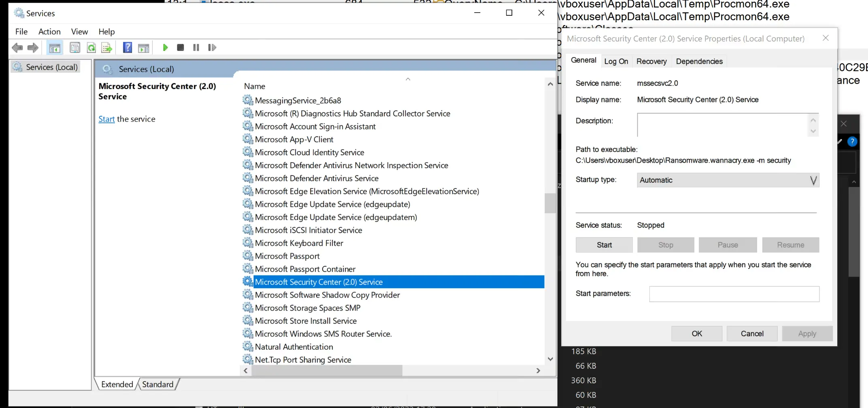This screenshot has height=408, width=868.
Task: Click the Start button in service properties
Action: pyautogui.click(x=604, y=245)
